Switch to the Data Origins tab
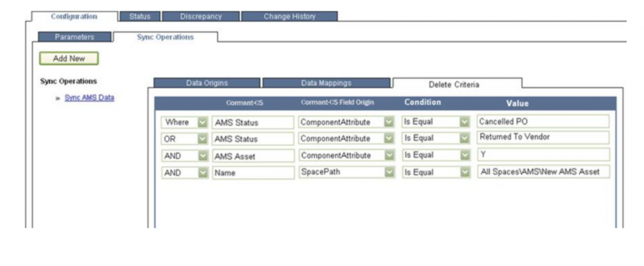The height and width of the screenshot is (266, 644). click(x=207, y=83)
